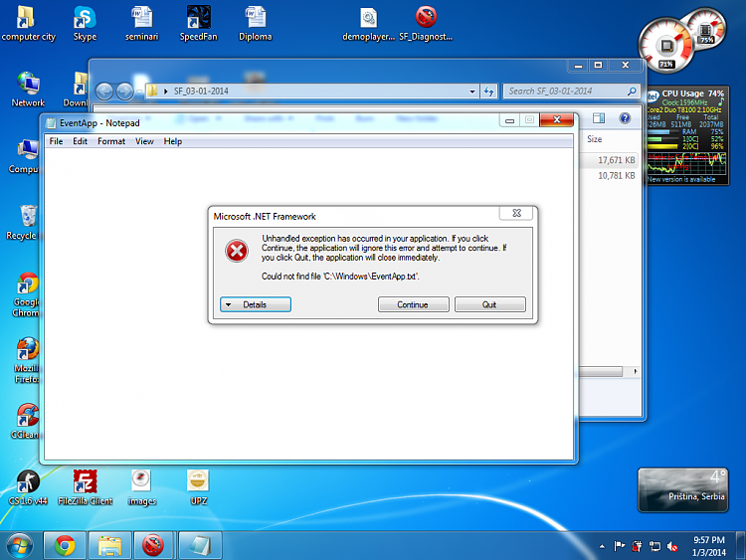Launch Google Chrome desktop shortcut
This screenshot has height=560, width=746.
coord(26,295)
